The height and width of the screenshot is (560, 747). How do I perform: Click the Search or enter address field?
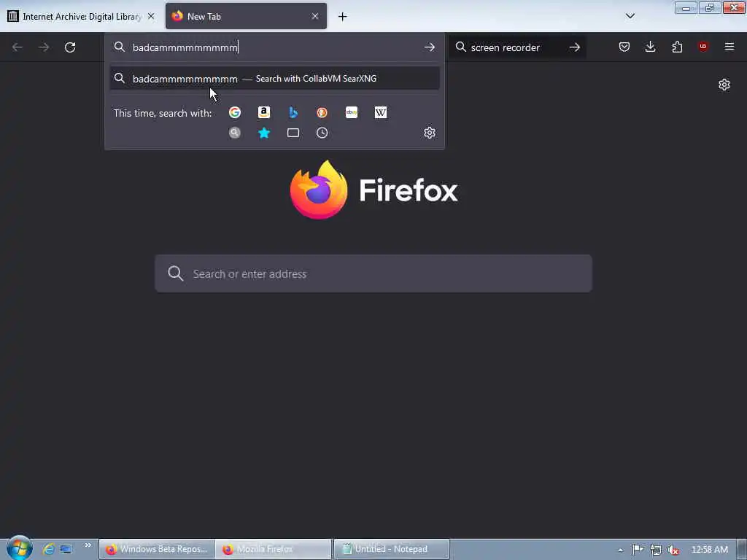[x=373, y=274]
